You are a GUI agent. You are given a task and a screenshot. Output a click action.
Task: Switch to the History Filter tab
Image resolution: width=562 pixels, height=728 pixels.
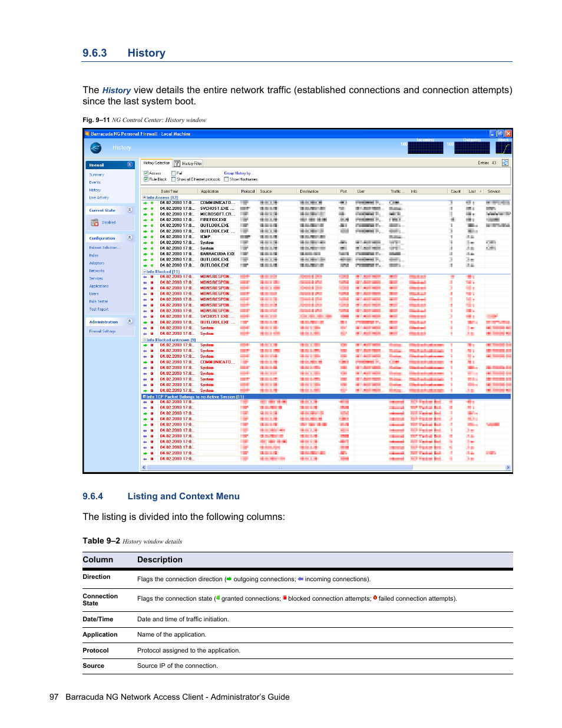188,163
